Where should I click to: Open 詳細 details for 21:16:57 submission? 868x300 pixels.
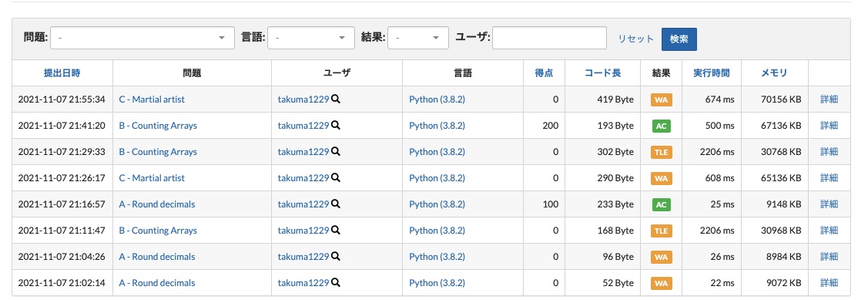tap(829, 204)
